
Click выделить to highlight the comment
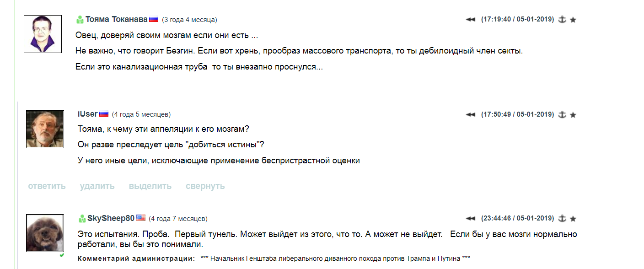click(150, 186)
